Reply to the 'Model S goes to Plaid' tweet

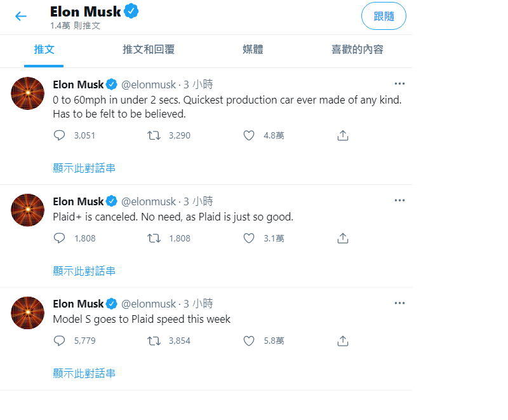[x=60, y=341]
